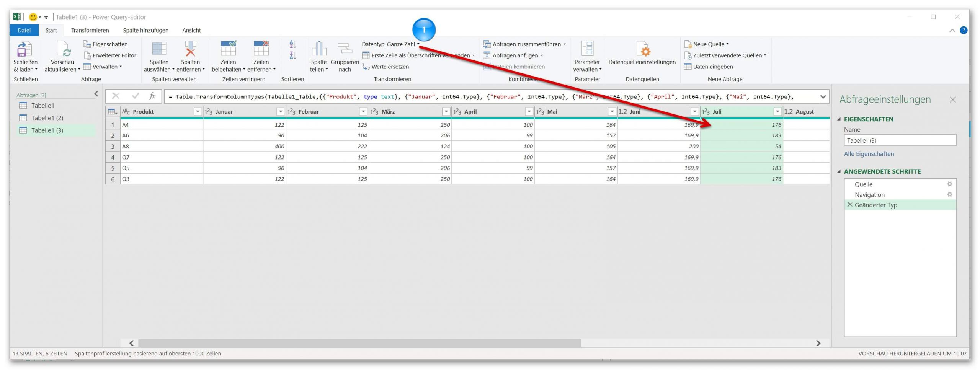Viewport: 980px width, 370px height.
Task: Close the Abfrageeinstellungen pane
Action: 952,99
